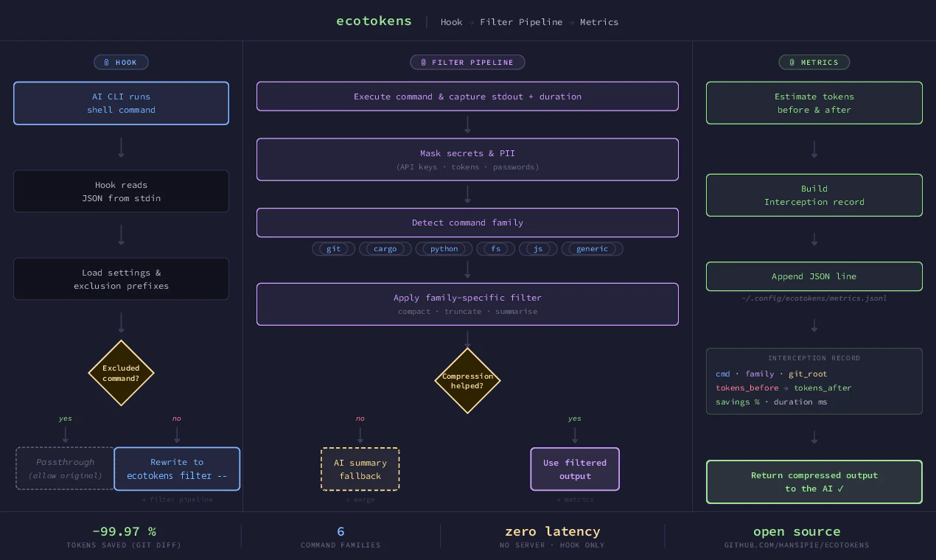Click the 'no' label under Compression helped
Screen dimensions: 936x560
point(360,419)
